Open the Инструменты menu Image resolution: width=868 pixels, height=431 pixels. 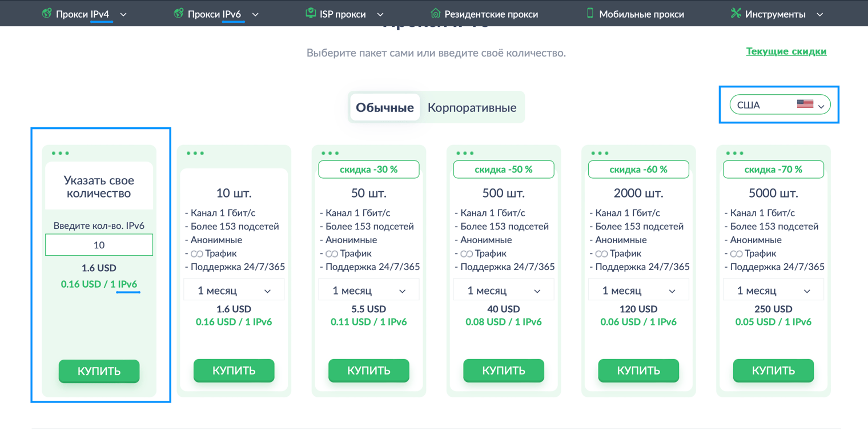tap(775, 14)
